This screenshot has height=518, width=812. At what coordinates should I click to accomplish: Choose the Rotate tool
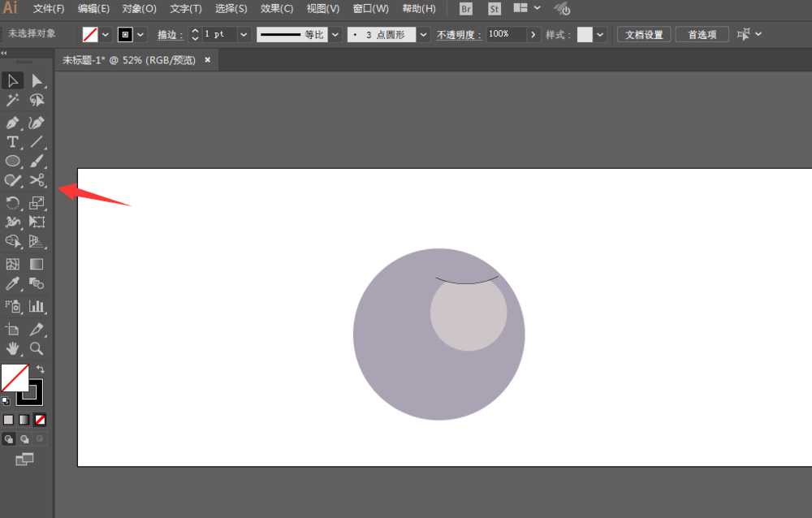pos(12,203)
